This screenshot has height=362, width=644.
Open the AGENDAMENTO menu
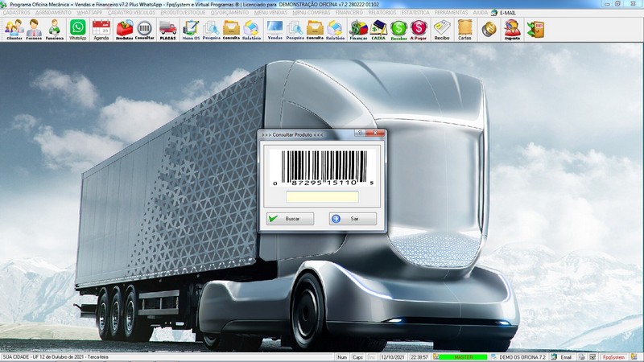coord(53,13)
